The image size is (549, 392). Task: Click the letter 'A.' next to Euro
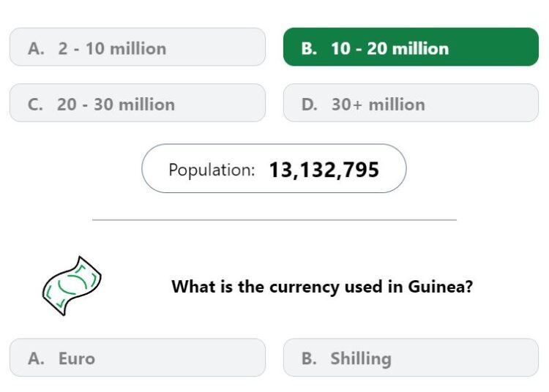click(36, 358)
